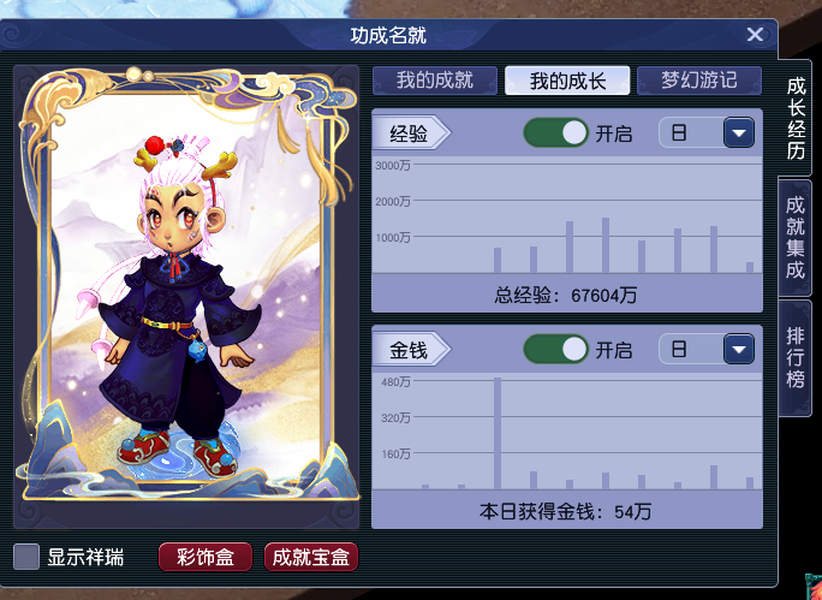Viewport: 822px width, 600px height.
Task: Click tallest bar in 经验 chart
Action: coord(605,245)
